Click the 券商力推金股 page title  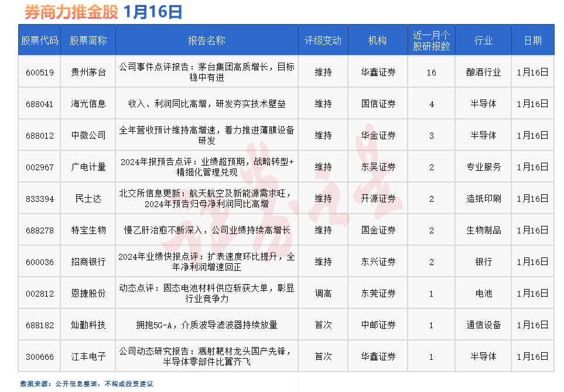point(66,10)
